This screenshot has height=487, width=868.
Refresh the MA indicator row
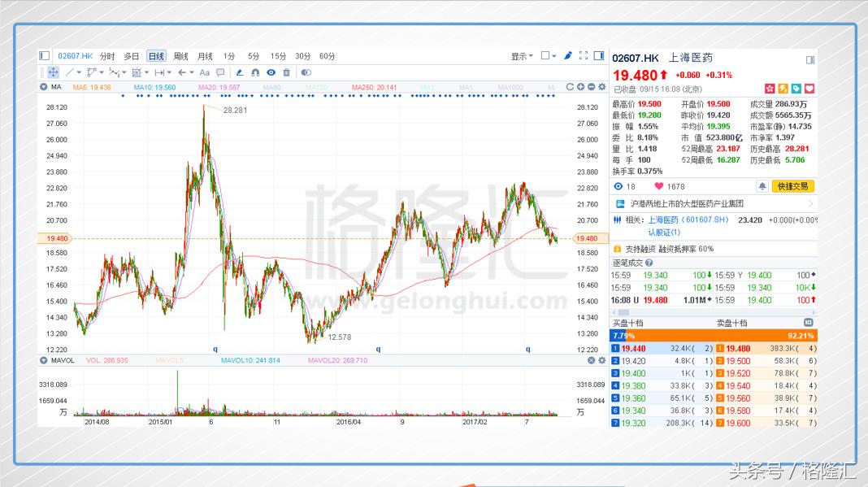tap(570, 87)
